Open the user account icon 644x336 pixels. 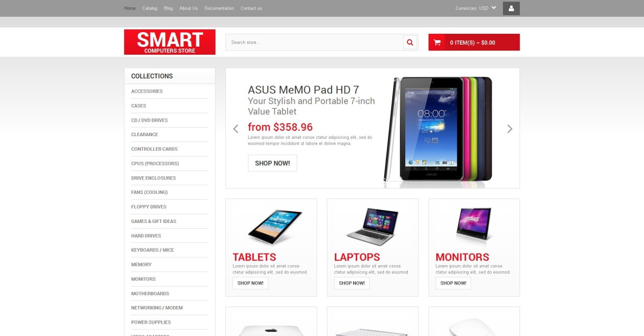pyautogui.click(x=511, y=8)
